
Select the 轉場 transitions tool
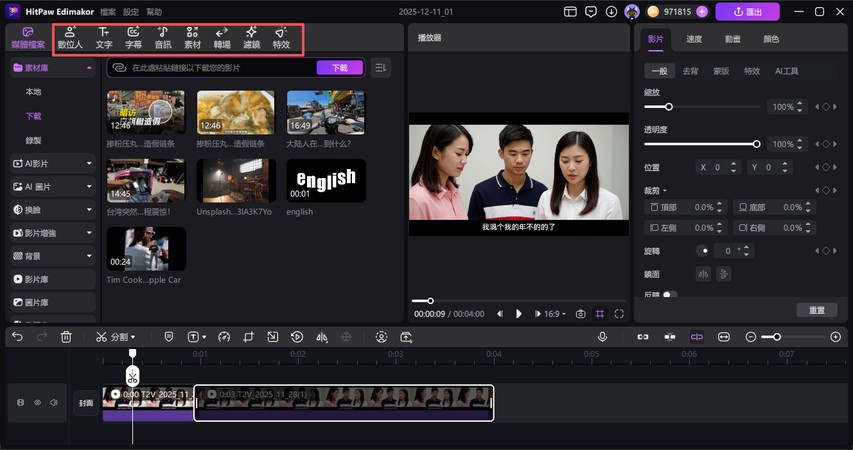[222, 38]
